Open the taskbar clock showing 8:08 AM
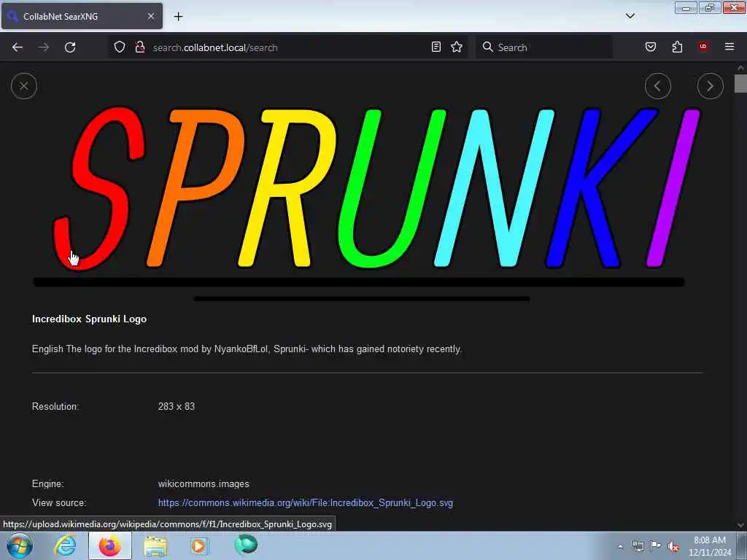 [709, 546]
